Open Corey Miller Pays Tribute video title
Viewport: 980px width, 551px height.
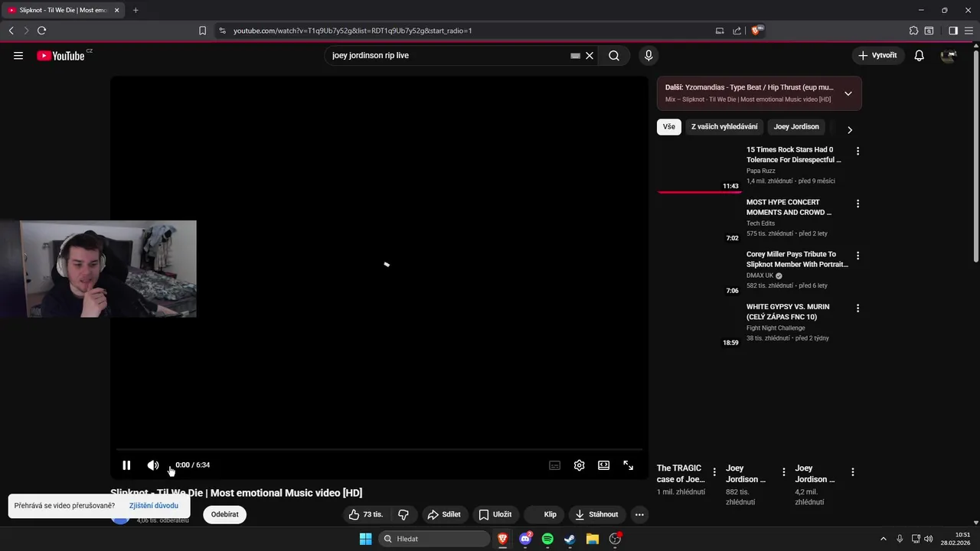click(797, 259)
